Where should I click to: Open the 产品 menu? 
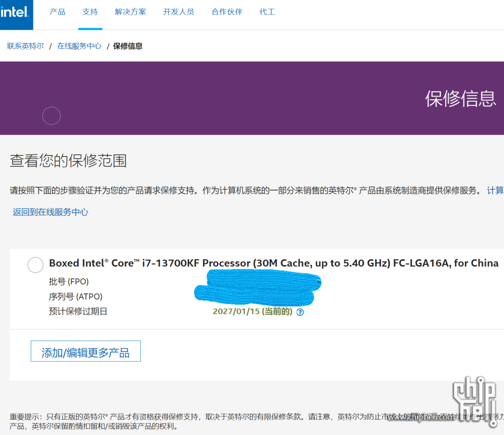coord(58,12)
